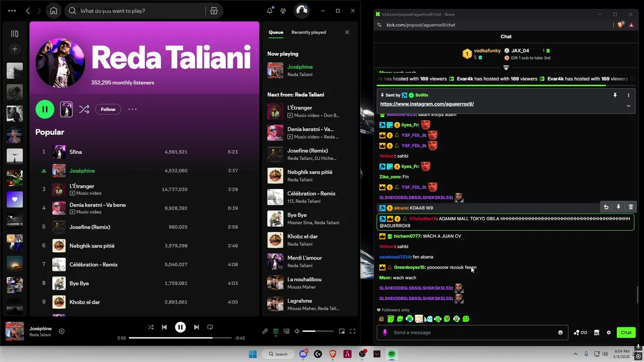644x362 pixels.
Task: Open Liked Songs purple heart tile
Action: (x=15, y=200)
